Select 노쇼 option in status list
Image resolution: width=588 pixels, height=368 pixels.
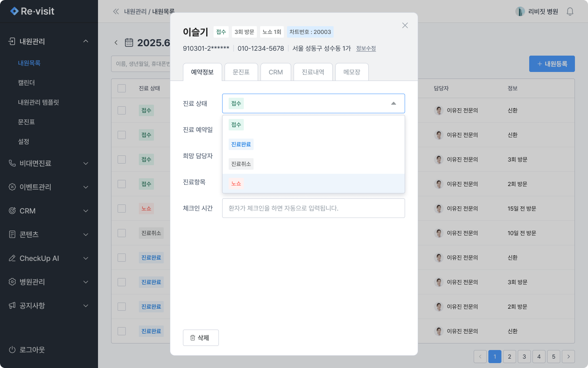(x=236, y=184)
